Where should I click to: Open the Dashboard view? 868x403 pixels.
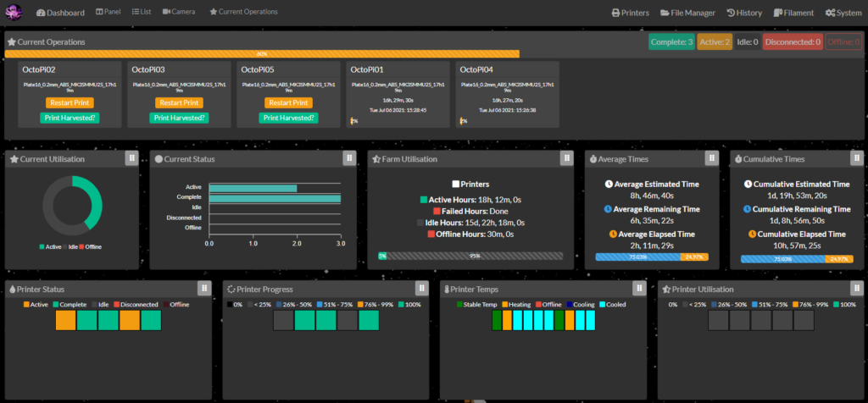(60, 12)
